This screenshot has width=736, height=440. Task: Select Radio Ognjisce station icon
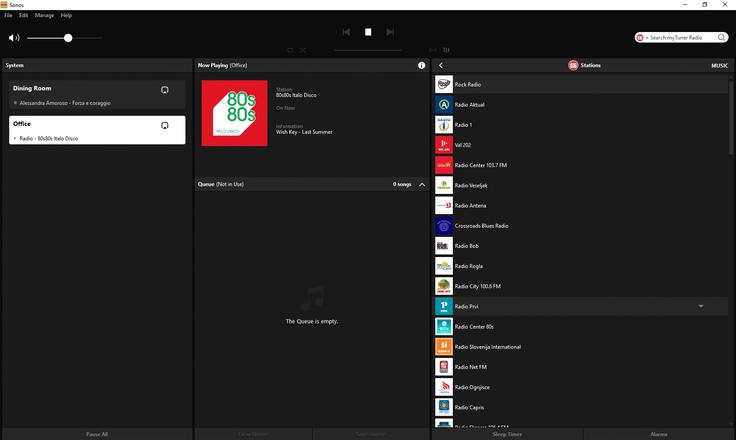444,387
